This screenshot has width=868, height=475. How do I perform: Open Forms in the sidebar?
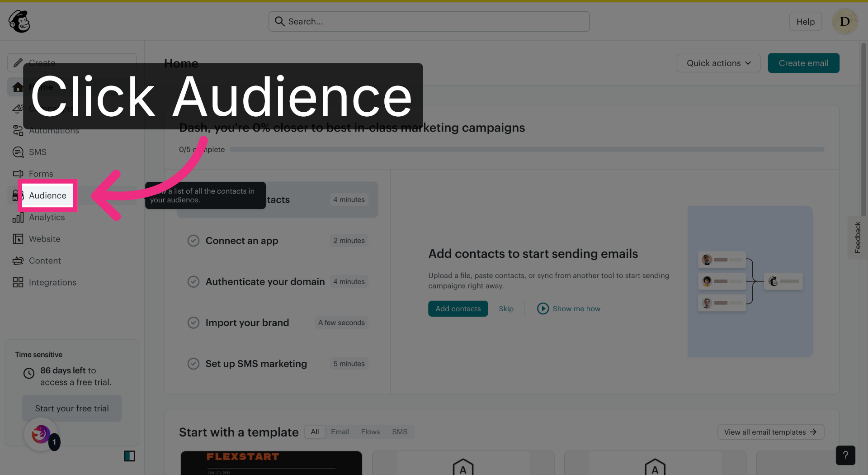41,174
